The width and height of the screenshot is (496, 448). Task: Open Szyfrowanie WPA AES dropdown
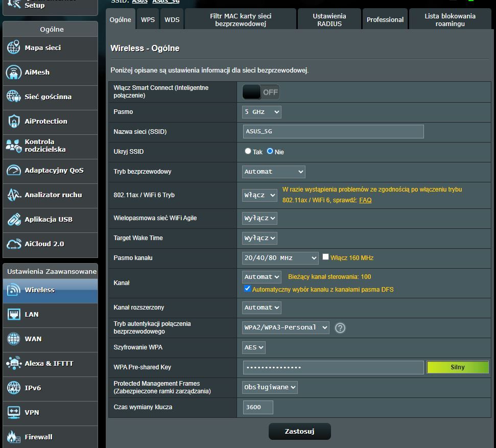coord(254,347)
